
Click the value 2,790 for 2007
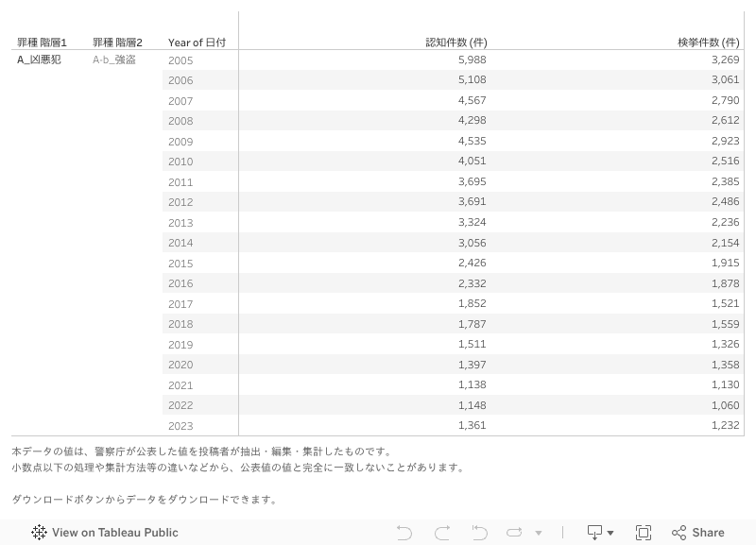pos(725,100)
